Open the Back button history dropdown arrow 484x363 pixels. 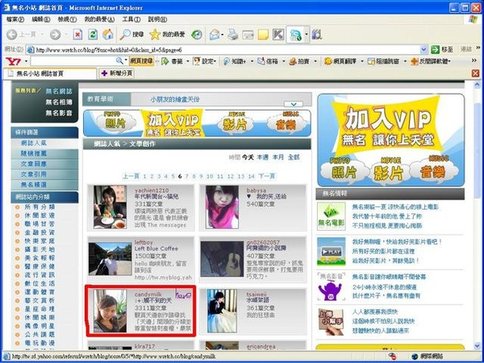tap(42, 34)
